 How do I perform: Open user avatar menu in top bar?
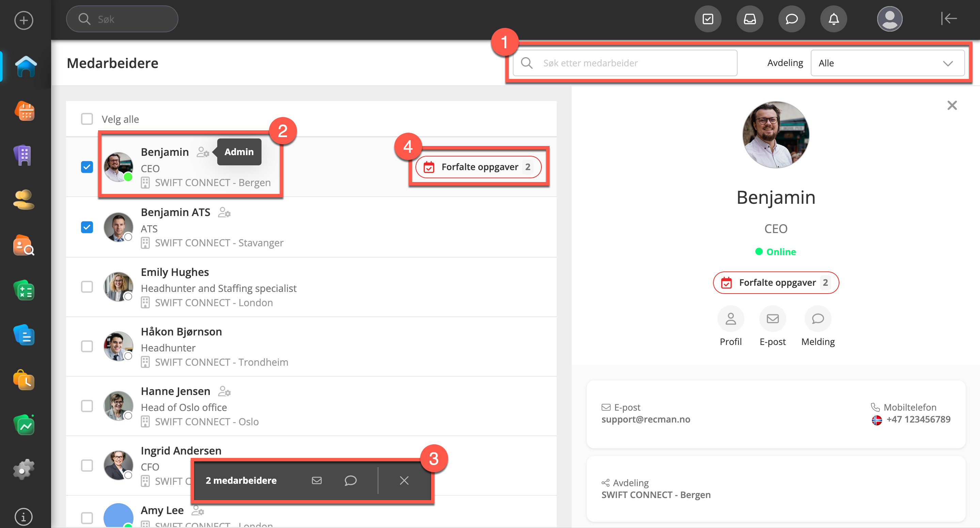[x=889, y=19]
